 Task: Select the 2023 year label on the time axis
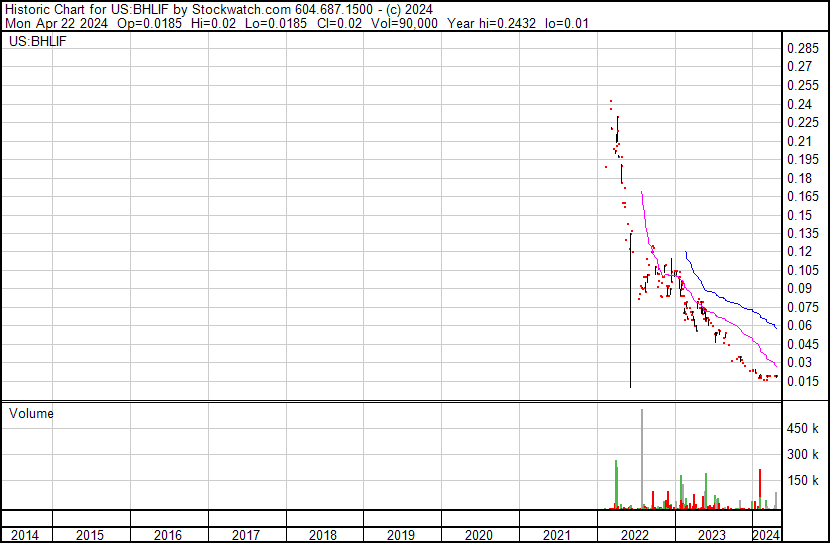click(x=712, y=535)
